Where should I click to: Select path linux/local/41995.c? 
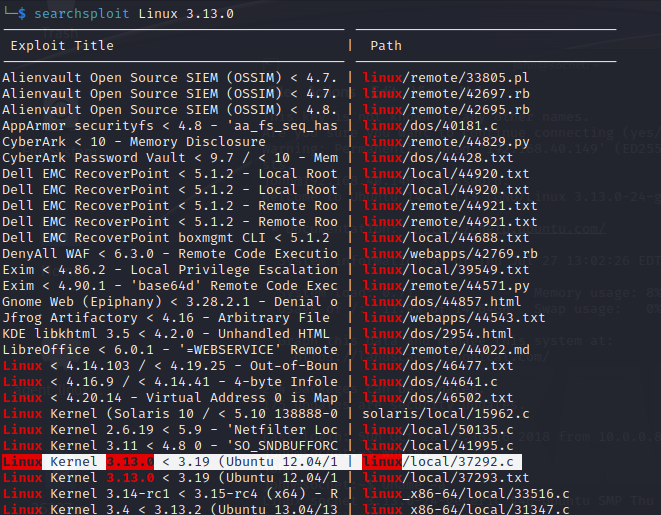(438, 446)
